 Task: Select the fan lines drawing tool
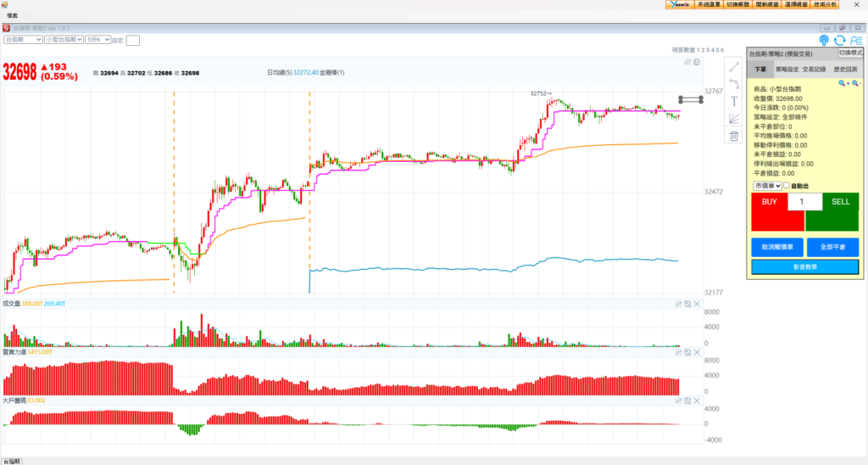tap(734, 119)
